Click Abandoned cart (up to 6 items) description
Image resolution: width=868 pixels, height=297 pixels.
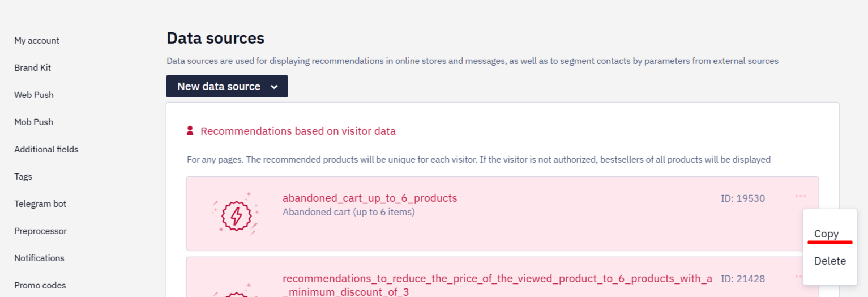[349, 212]
